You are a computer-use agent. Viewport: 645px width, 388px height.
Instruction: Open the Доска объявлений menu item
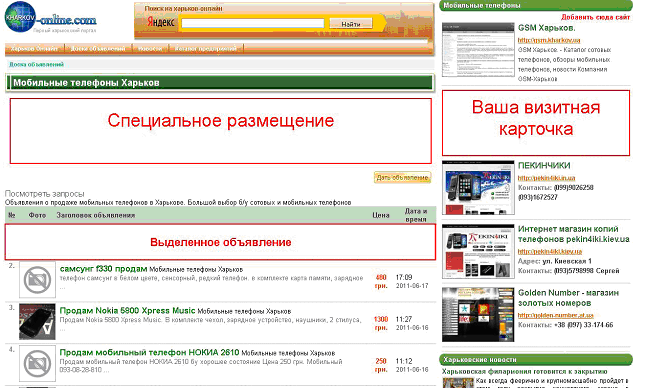pos(98,49)
